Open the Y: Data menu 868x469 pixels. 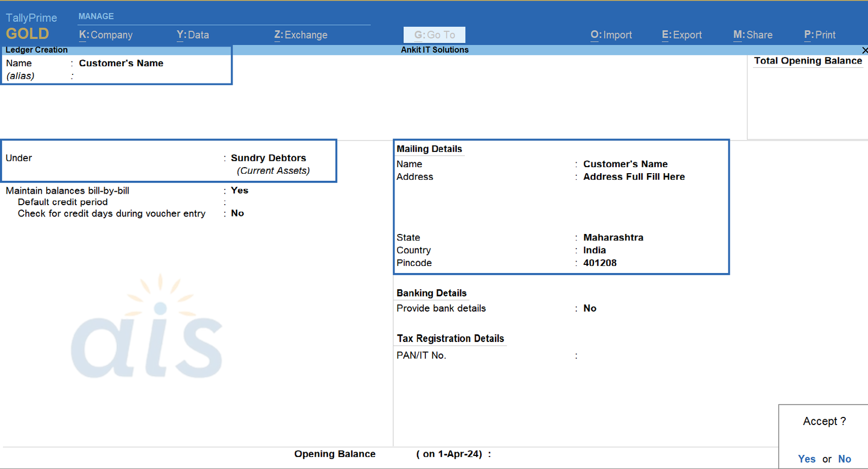[193, 35]
